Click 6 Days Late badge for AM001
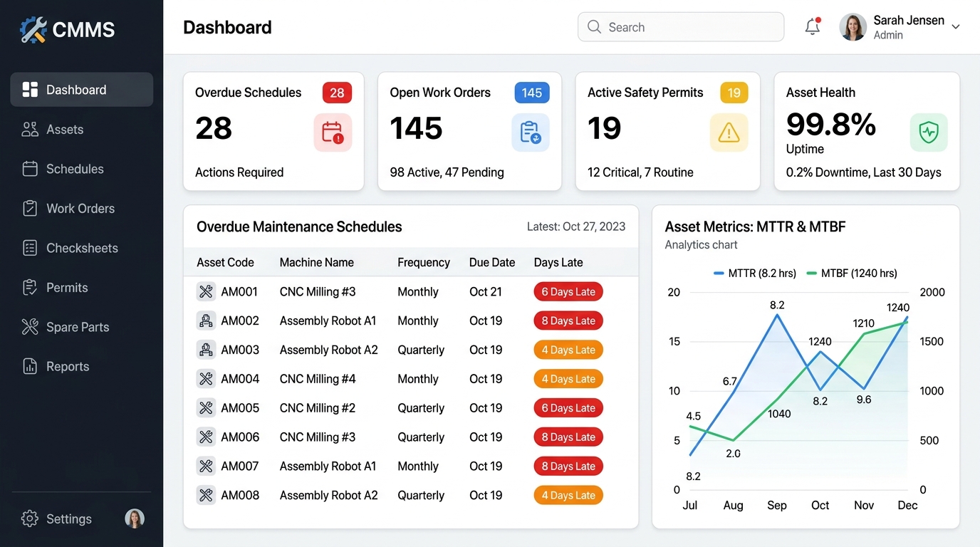Image resolution: width=980 pixels, height=547 pixels. (x=568, y=291)
